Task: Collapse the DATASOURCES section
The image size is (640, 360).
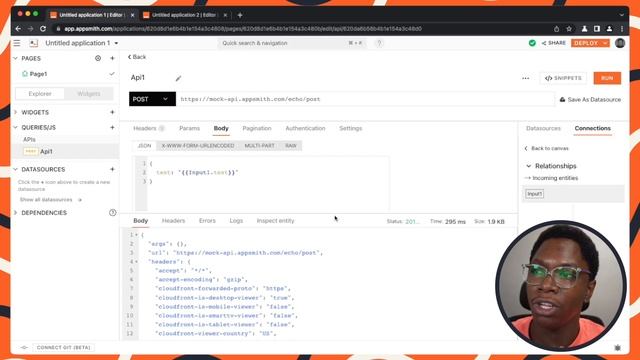Action: (x=16, y=169)
